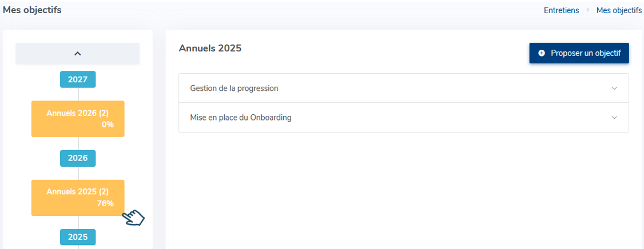
Task: Click the Annuels 2025 section heading
Action: tap(210, 49)
